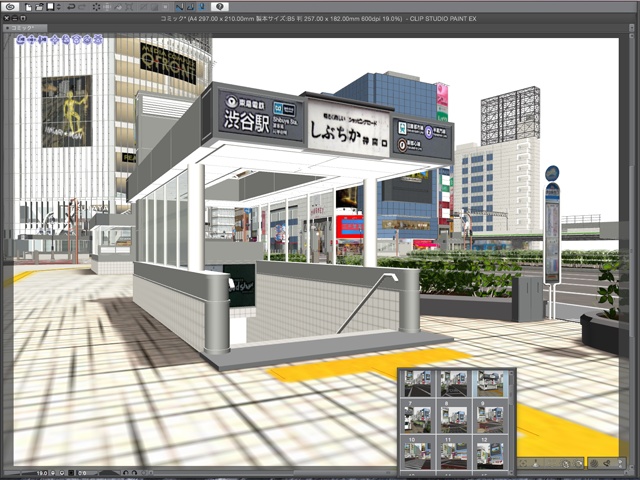Toggle Snap to Ruler in toolbar

coord(179,7)
